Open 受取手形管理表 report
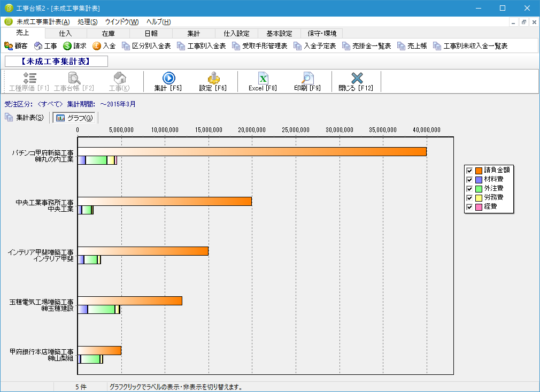540x392 pixels. click(260, 46)
